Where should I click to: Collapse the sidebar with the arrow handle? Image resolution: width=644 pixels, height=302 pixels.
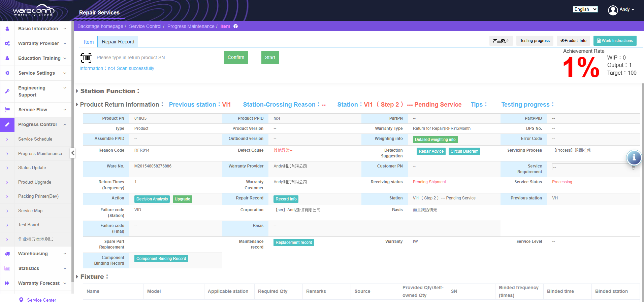(73, 153)
